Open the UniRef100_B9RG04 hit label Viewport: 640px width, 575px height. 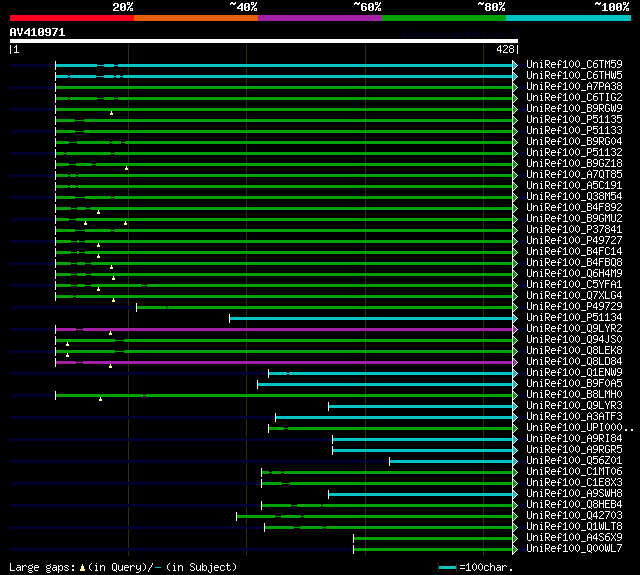click(574, 142)
